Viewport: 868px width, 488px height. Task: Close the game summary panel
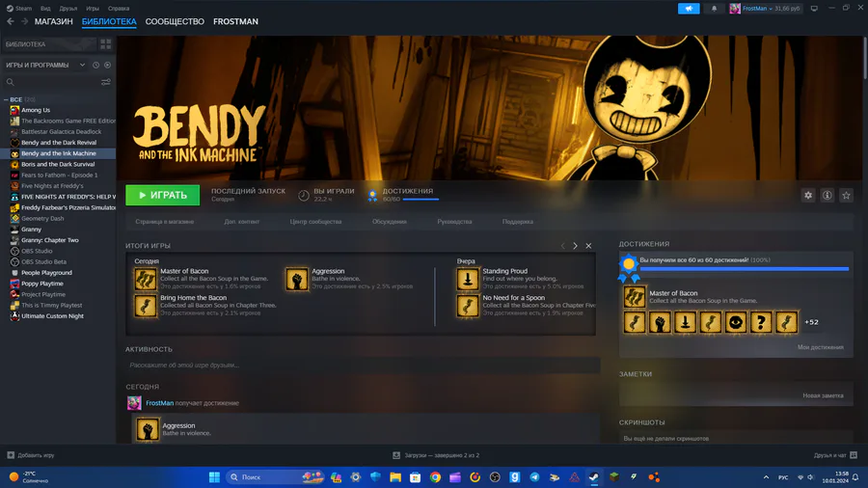[588, 246]
